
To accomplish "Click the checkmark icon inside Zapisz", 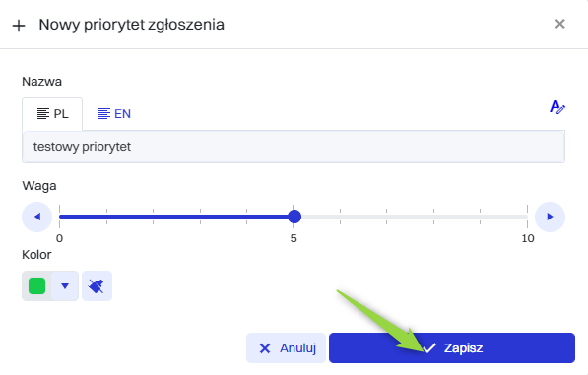I will point(429,348).
